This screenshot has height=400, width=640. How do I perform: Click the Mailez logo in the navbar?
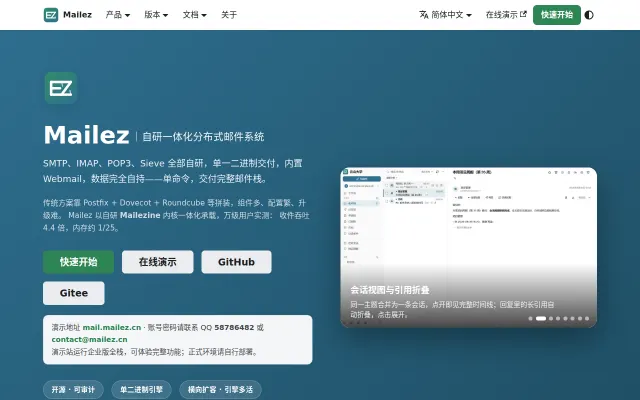coord(68,15)
